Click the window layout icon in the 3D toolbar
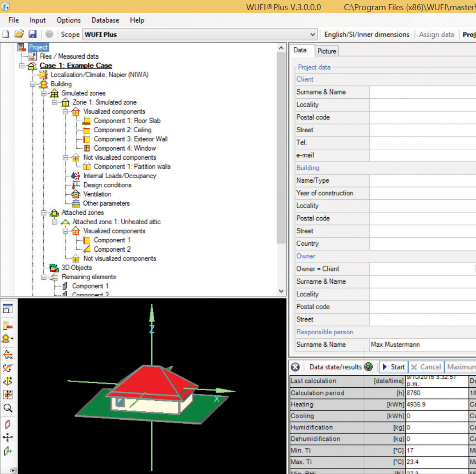Image resolution: width=476 pixels, height=474 pixels. (x=8, y=309)
